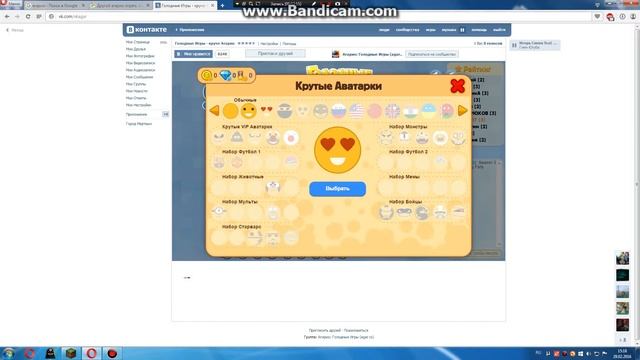Click Подписаться на сообщество button
This screenshot has width=640, height=360.
click(432, 54)
